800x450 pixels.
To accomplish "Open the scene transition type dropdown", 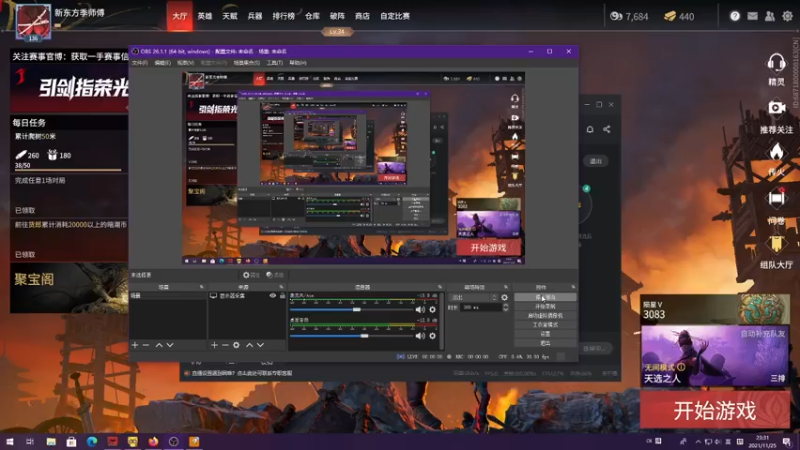I will 473,297.
